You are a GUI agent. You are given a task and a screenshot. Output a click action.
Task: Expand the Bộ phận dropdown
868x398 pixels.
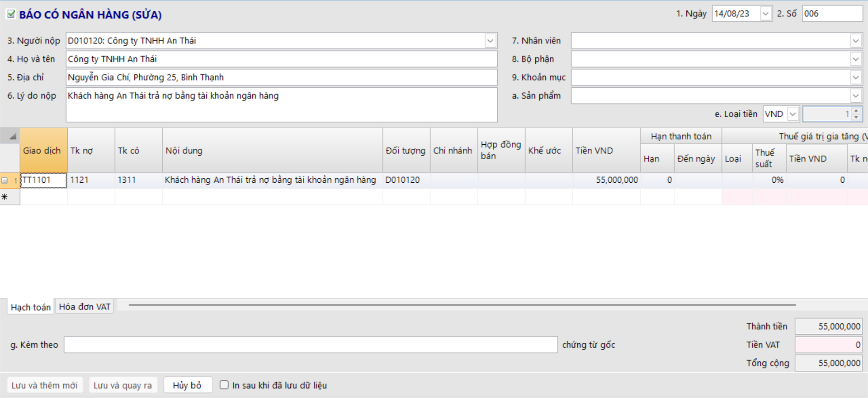pos(855,59)
